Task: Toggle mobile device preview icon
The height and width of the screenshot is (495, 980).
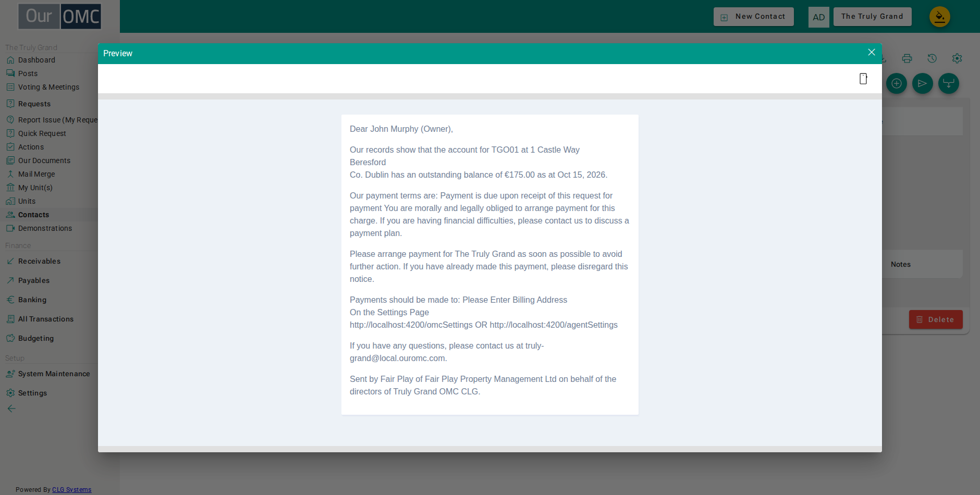Action: coord(863,79)
